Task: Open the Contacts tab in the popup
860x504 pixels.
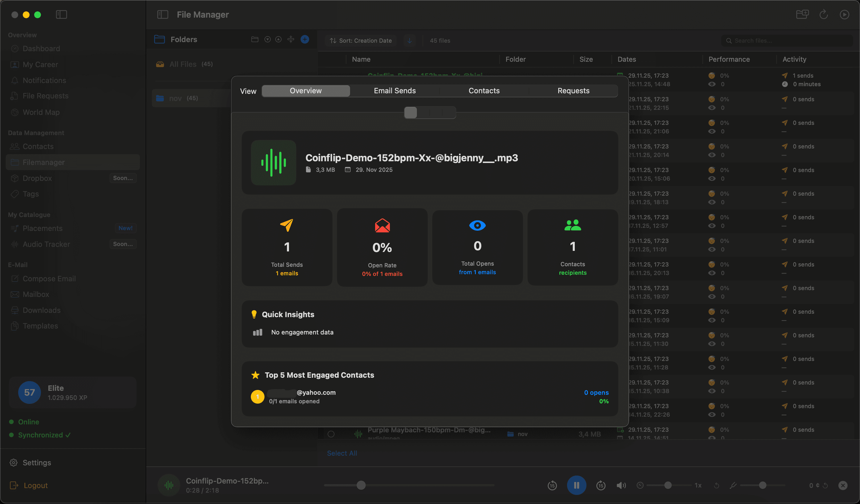Action: (484, 90)
